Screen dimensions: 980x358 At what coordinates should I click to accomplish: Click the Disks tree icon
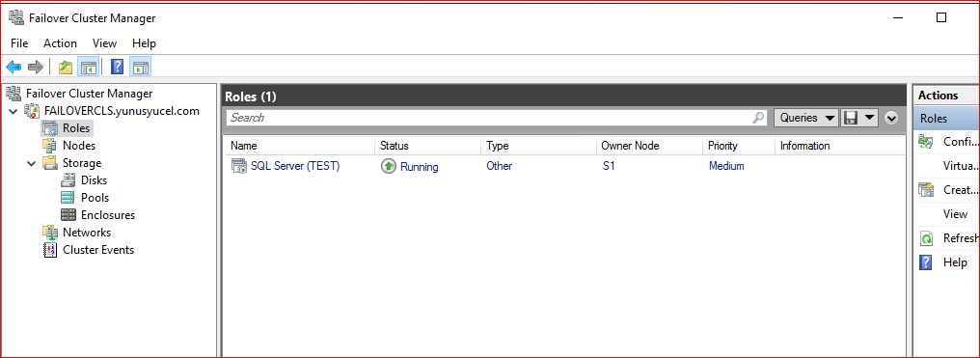pos(68,180)
